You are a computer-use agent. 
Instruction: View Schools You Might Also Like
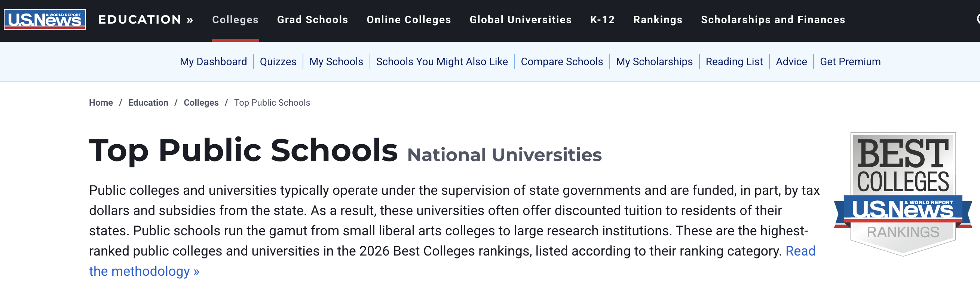point(441,61)
